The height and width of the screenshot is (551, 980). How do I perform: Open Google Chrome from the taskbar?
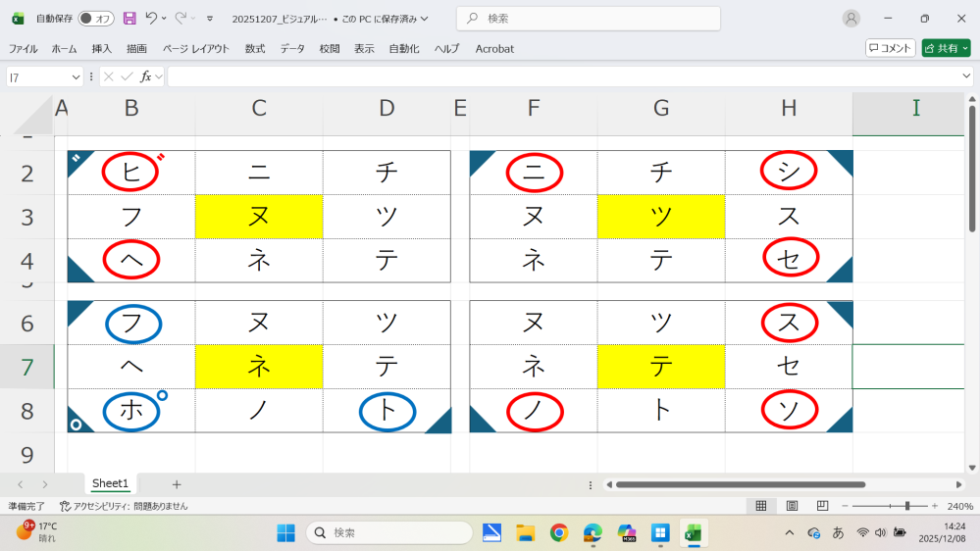(x=559, y=533)
